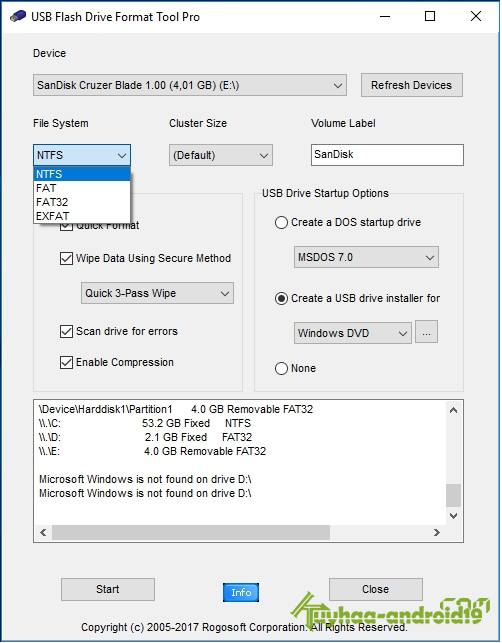Screen dimensions: 502x643
Task: Toggle Wipe Data Using Secure Method checkbox
Action: pos(66,258)
